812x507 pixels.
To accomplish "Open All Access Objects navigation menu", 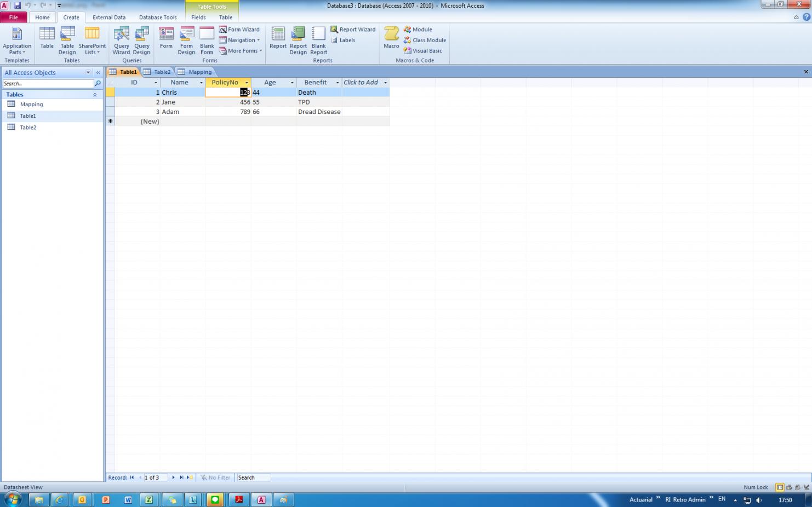I will [88, 72].
